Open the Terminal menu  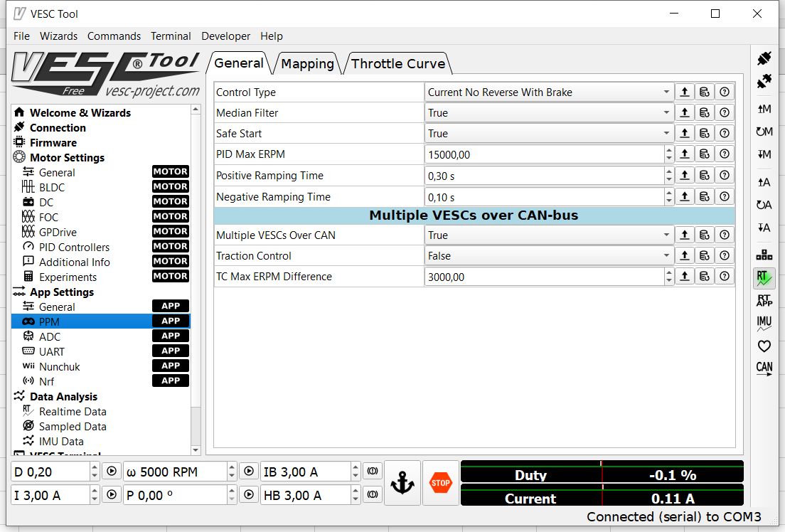coord(171,36)
